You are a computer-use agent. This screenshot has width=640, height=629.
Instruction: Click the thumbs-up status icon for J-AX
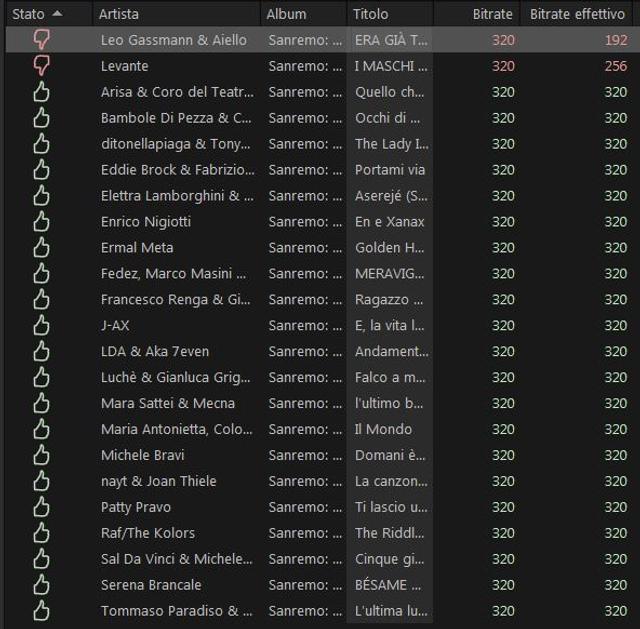coord(41,325)
